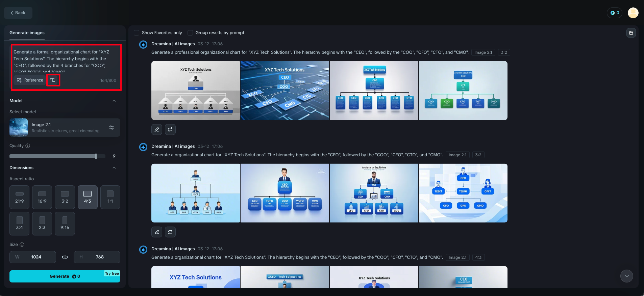The width and height of the screenshot is (644, 296).
Task: Adjust the Quality slider handle
Action: tap(96, 156)
